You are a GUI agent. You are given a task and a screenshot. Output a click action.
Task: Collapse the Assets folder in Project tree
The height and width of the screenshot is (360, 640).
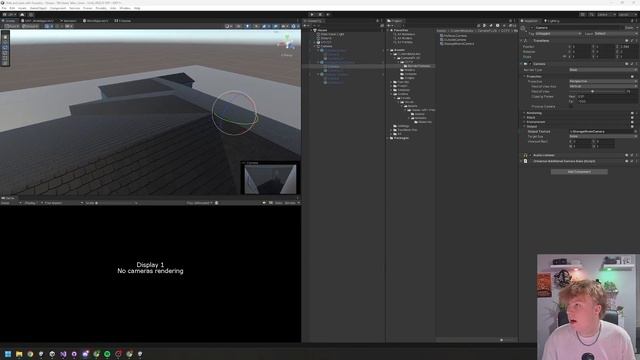tap(388, 50)
